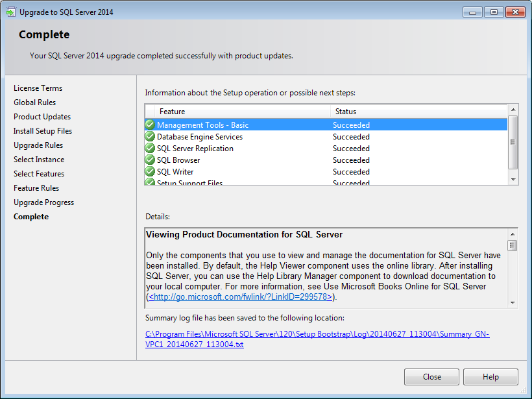The width and height of the screenshot is (532, 399).
Task: Select the Select Instance step in sidebar
Action: point(39,160)
